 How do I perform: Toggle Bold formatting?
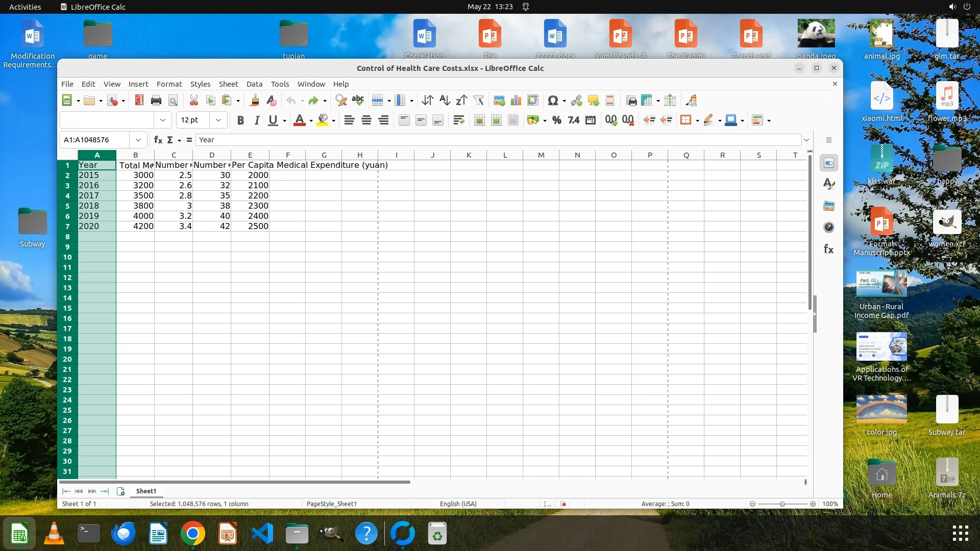pyautogui.click(x=240, y=120)
